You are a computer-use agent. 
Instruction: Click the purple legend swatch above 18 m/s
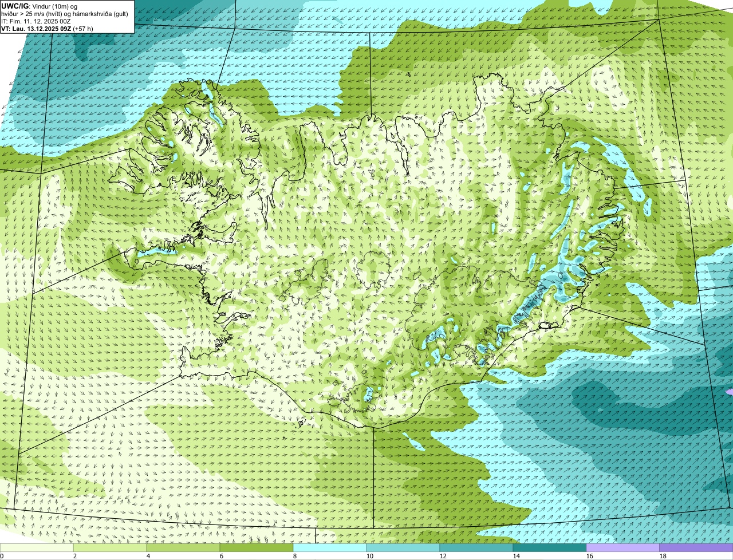pyautogui.click(x=696, y=547)
